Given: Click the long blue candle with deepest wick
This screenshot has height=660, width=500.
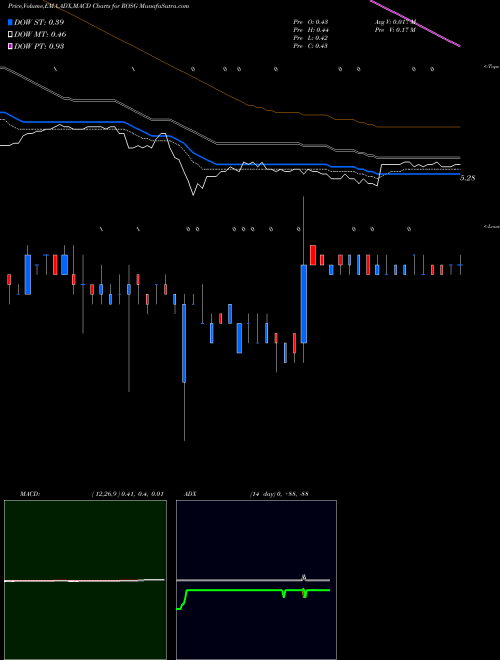Looking at the screenshot, I should tap(184, 343).
